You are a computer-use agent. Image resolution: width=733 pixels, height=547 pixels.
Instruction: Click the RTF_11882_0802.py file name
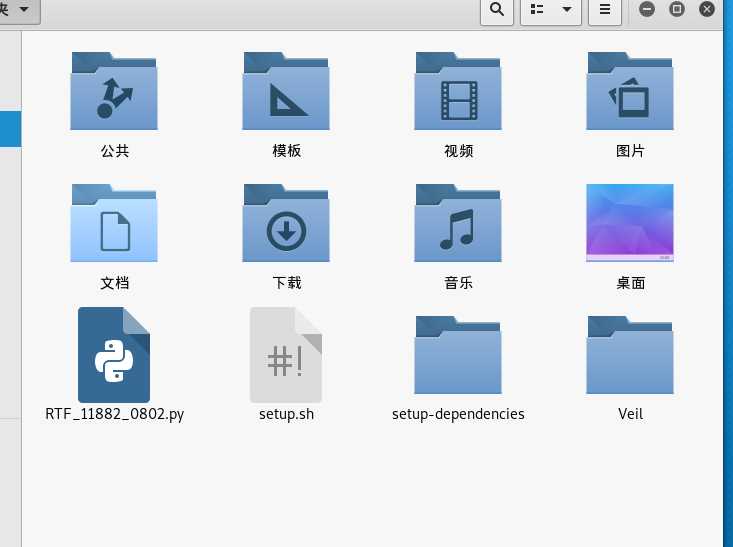coord(115,414)
